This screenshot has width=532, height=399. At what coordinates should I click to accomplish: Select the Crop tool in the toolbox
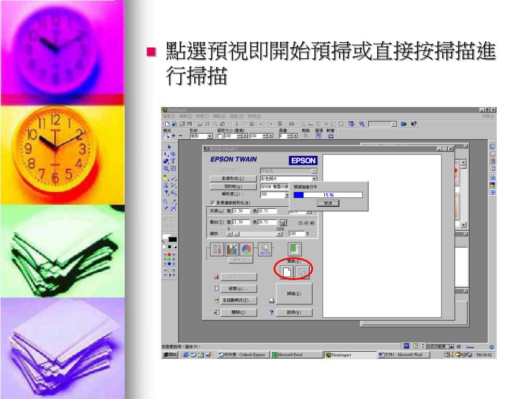166,168
